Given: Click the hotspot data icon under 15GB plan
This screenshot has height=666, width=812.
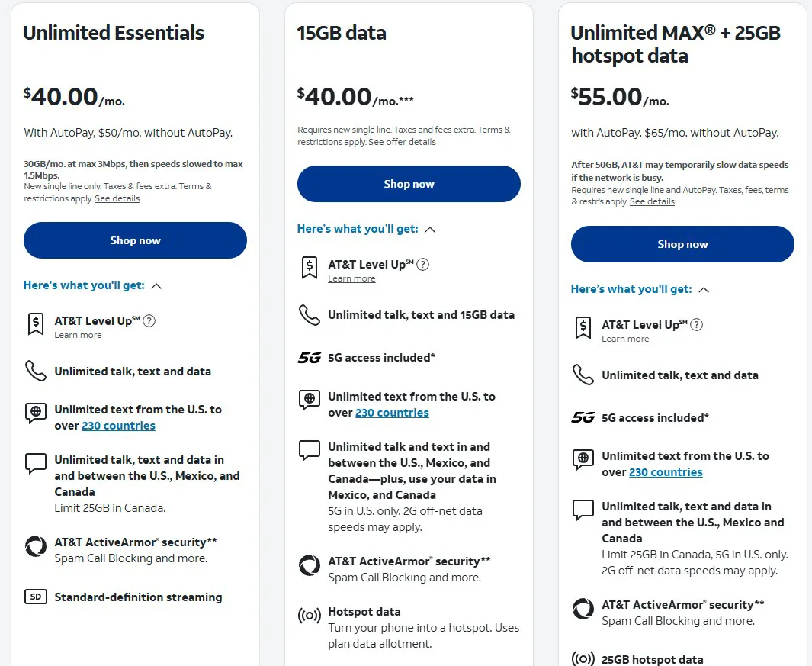Looking at the screenshot, I should click(x=309, y=616).
